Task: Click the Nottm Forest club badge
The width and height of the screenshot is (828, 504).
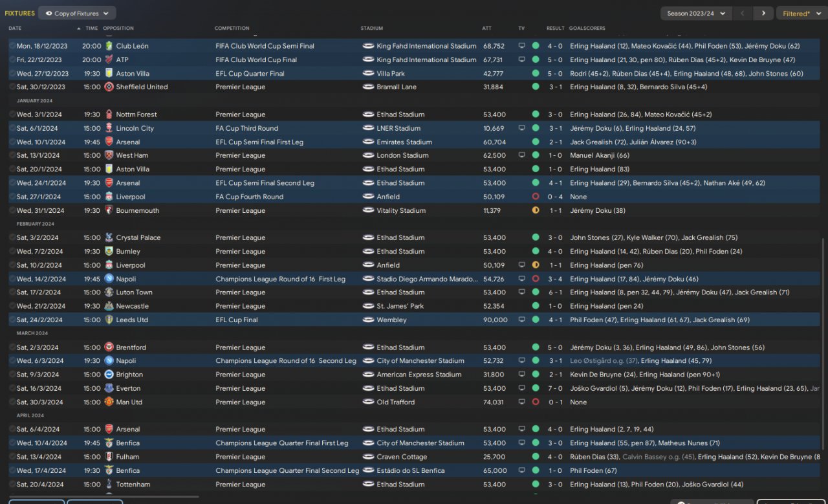Action: pos(109,115)
